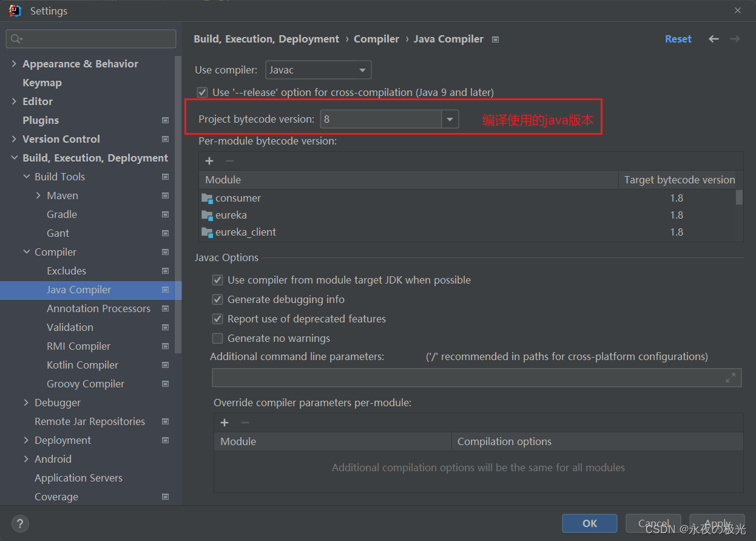
Task: Expand the additional command line parameters field
Action: click(x=731, y=378)
